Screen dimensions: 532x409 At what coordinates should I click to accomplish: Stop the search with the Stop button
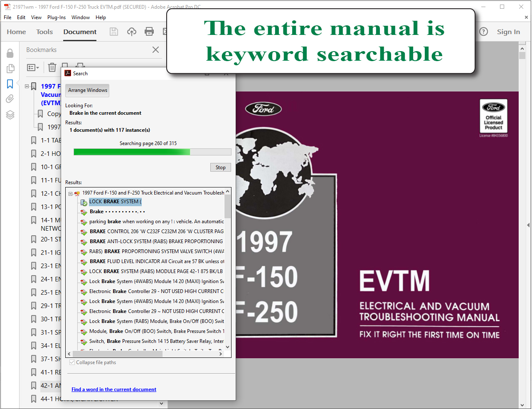221,168
